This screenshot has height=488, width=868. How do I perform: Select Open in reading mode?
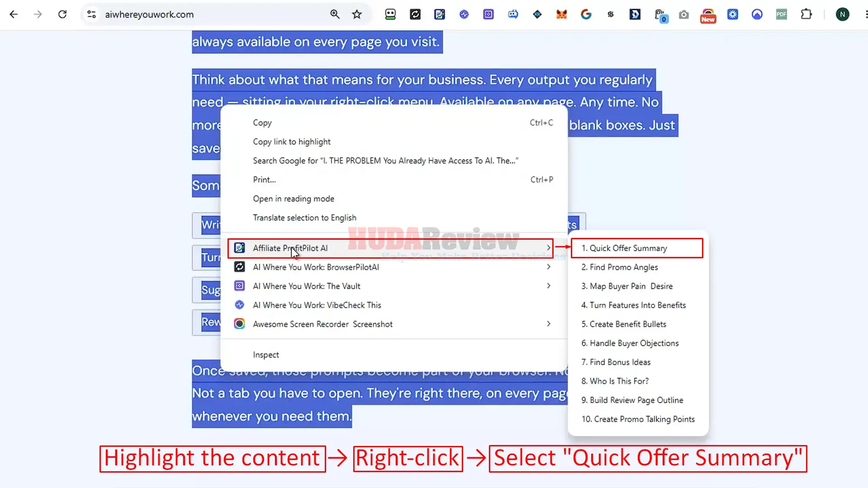coord(394,199)
